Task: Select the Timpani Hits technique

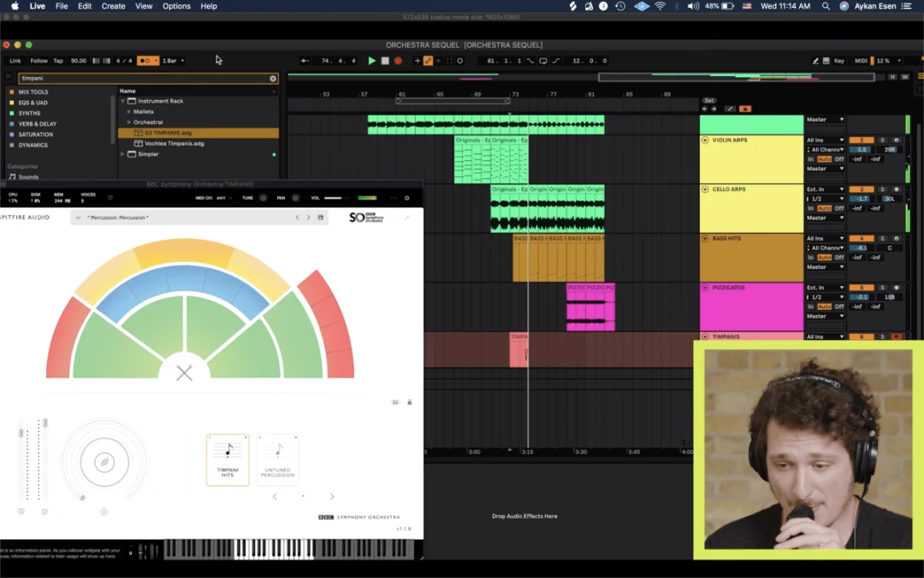Action: tap(228, 460)
